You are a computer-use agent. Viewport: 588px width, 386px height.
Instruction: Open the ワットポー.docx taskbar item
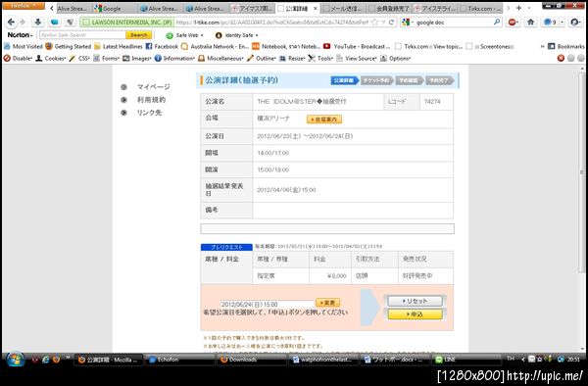tap(396, 360)
